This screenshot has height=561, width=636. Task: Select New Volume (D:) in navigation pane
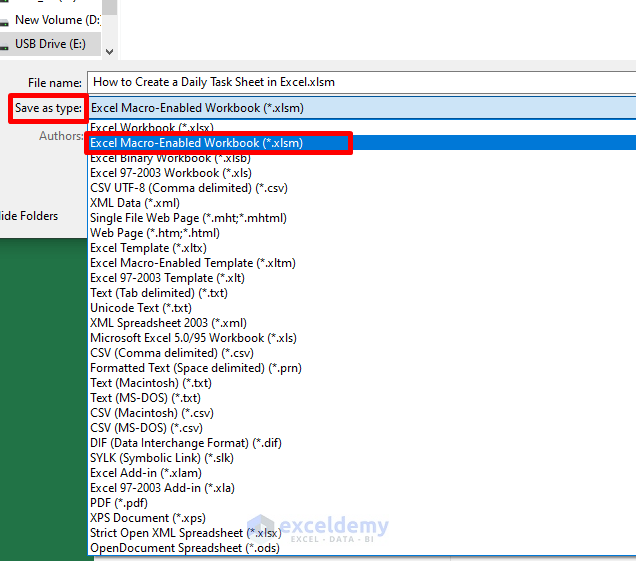click(x=50, y=20)
